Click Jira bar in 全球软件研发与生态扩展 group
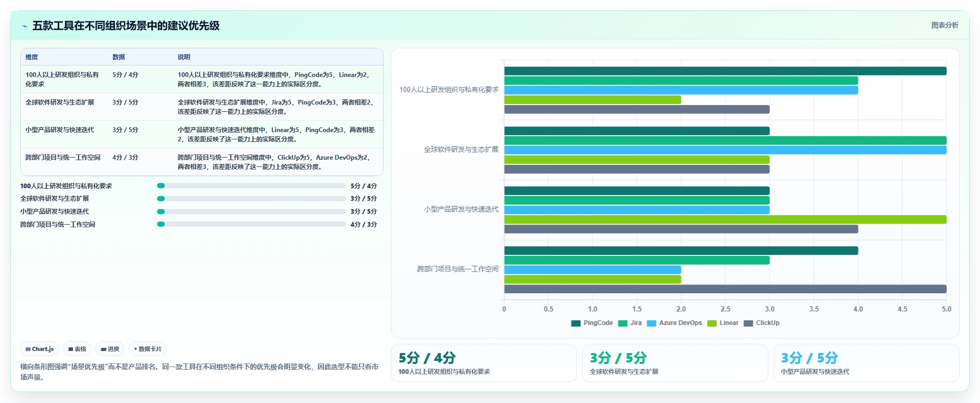The image size is (980, 403). coord(725,140)
